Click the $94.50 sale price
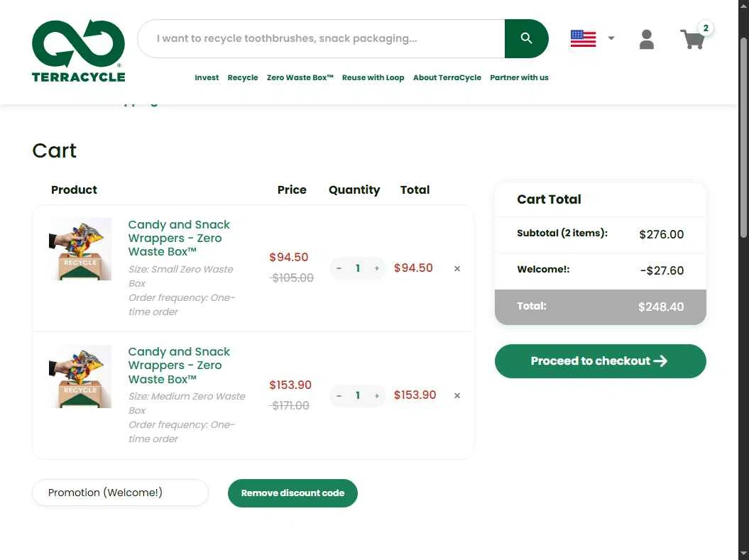Screen dimensions: 749x560 pyautogui.click(x=288, y=258)
